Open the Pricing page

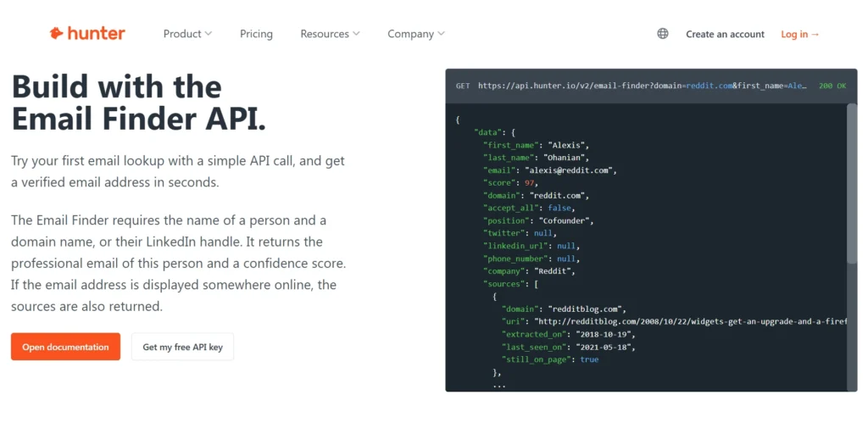[256, 34]
